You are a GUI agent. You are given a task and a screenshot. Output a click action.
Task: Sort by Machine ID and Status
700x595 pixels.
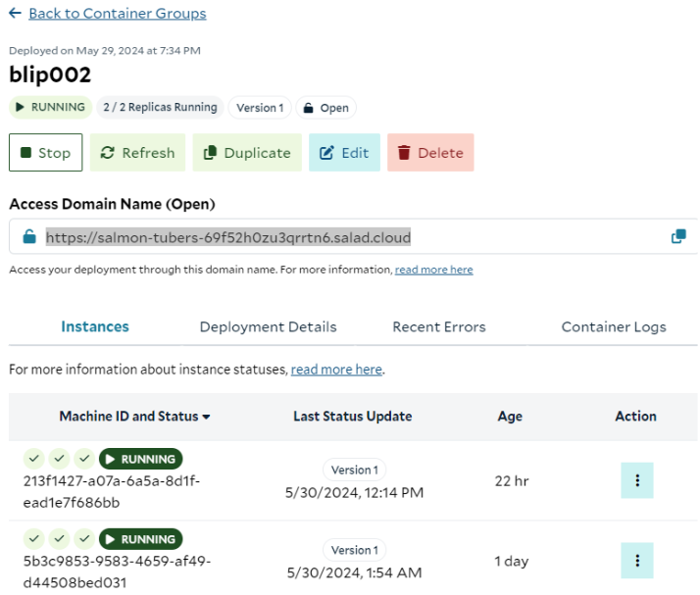tap(135, 416)
